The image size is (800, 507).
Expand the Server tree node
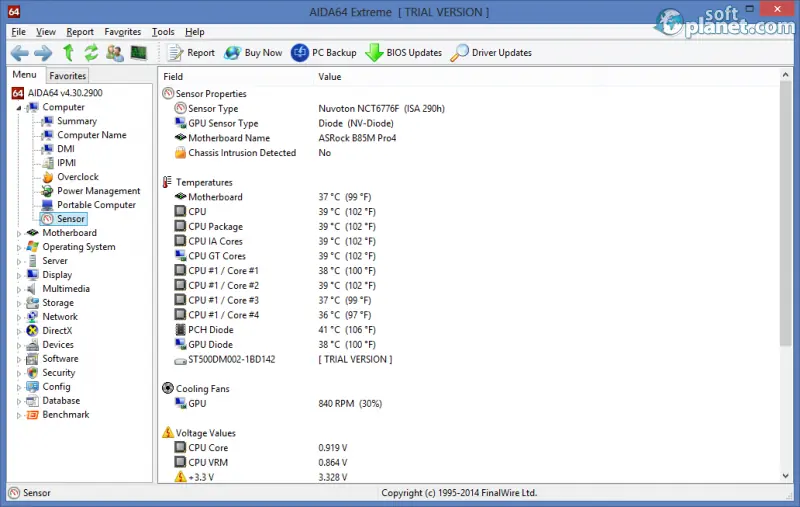tap(19, 262)
